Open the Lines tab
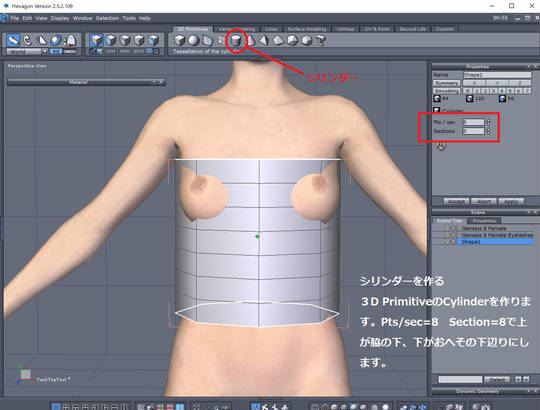540x410 pixels. pyautogui.click(x=271, y=29)
